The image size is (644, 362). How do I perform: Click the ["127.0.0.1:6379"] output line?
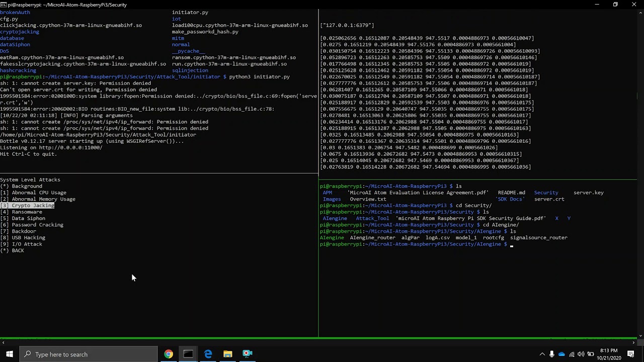click(x=347, y=25)
